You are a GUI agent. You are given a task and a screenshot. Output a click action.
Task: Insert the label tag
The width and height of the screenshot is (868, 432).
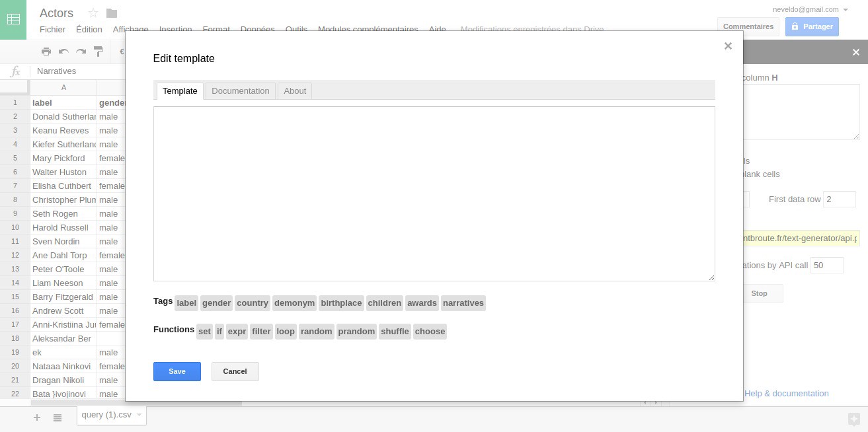pos(186,303)
